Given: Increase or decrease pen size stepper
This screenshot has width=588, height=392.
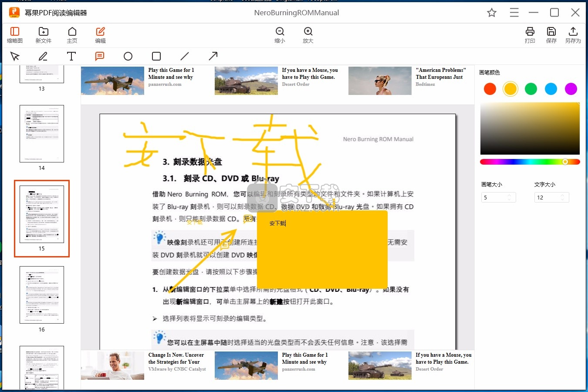Looking at the screenshot, I should click(x=509, y=197).
